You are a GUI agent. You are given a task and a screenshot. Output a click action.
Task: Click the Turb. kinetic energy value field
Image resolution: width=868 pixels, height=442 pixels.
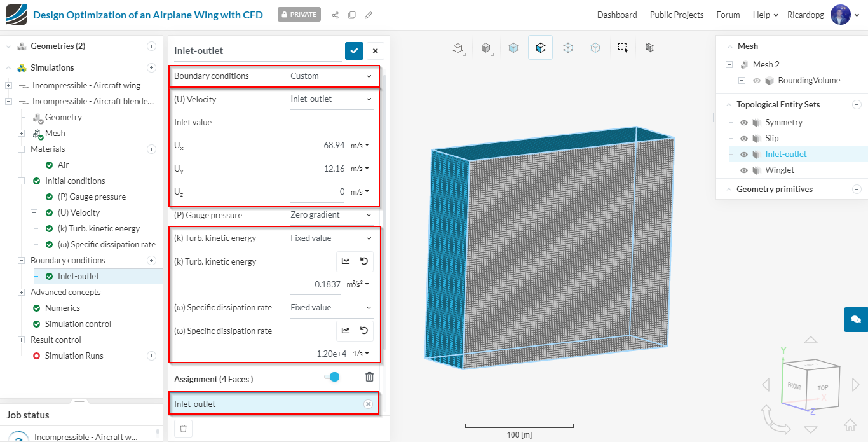tap(317, 284)
